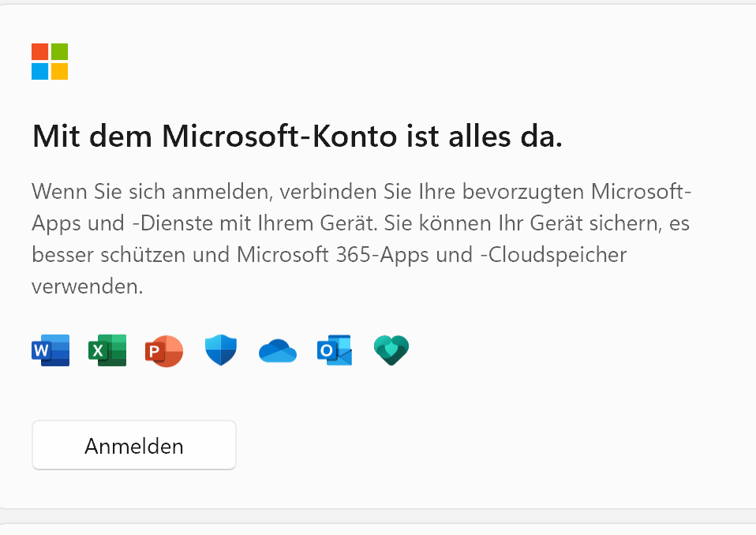Click the word "verwenden." in the description
This screenshot has width=756, height=535.
88,286
